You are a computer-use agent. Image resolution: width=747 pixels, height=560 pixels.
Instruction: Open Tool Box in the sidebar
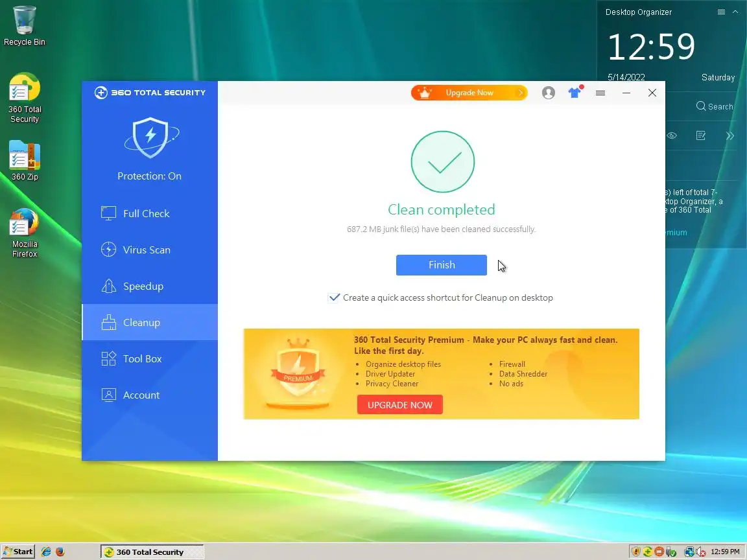pos(150,358)
